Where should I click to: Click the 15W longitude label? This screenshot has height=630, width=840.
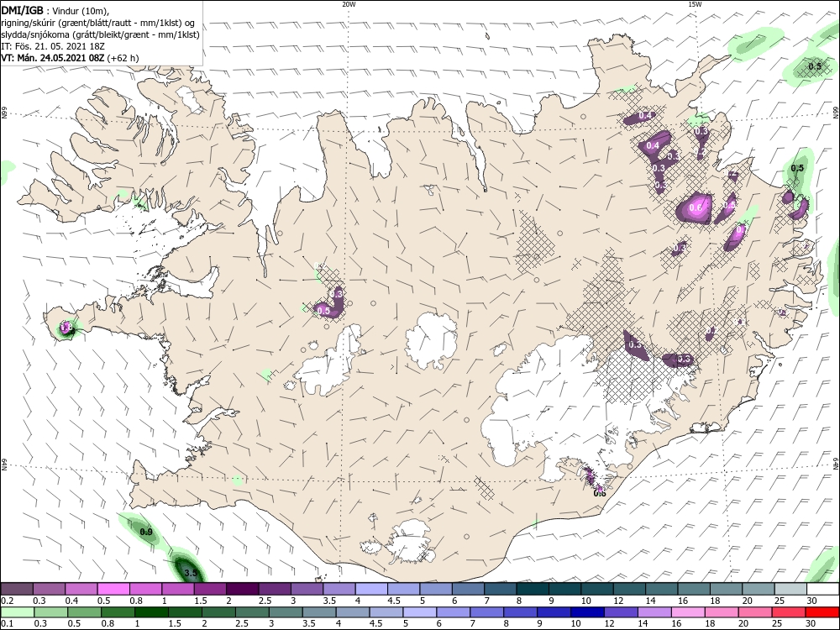[x=695, y=3]
